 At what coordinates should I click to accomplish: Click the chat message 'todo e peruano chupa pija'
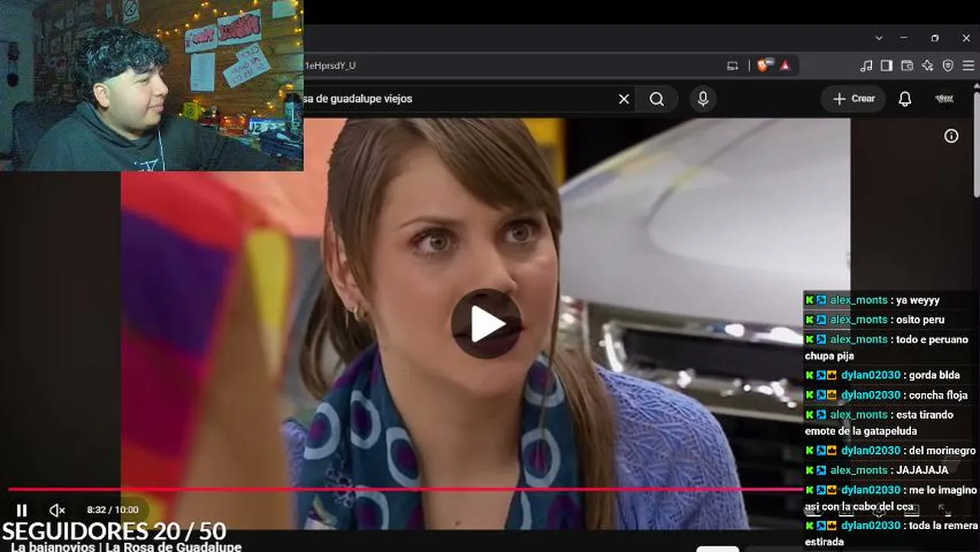click(886, 347)
